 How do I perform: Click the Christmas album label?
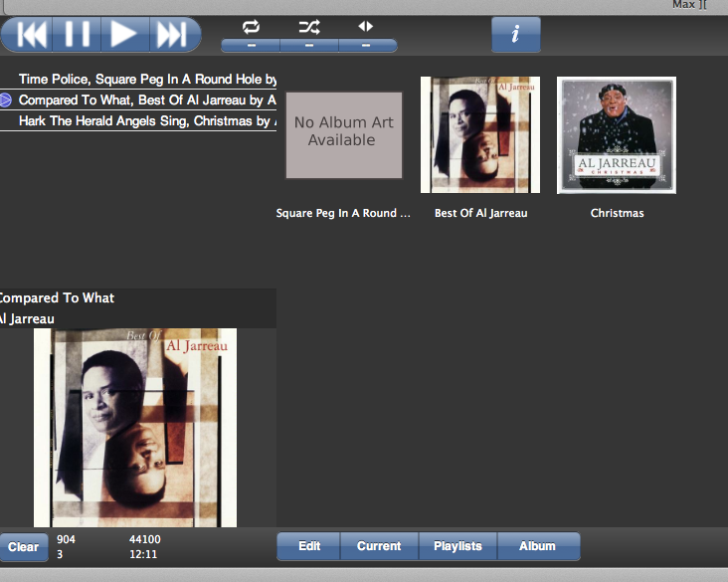click(617, 213)
